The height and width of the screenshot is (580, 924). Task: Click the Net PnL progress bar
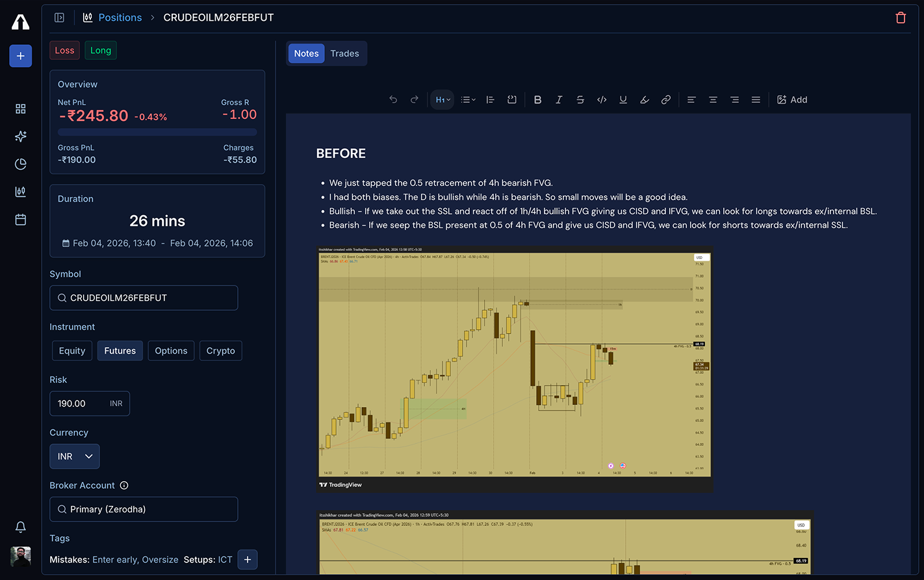(x=157, y=131)
